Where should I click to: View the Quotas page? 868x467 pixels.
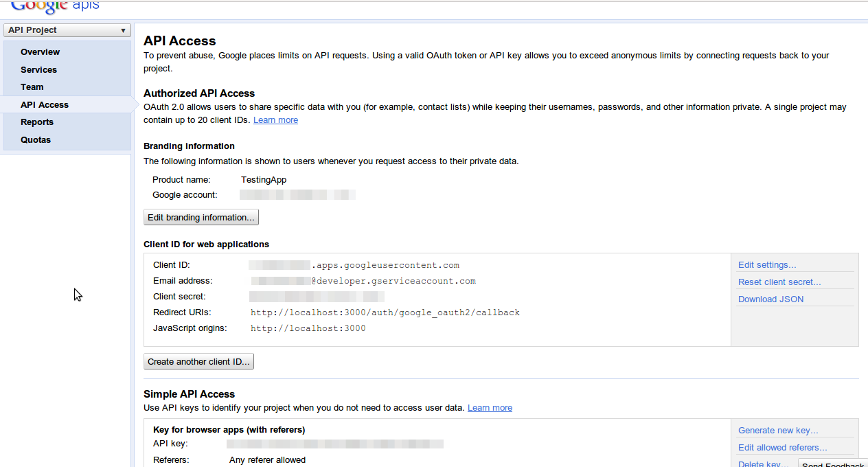point(35,139)
